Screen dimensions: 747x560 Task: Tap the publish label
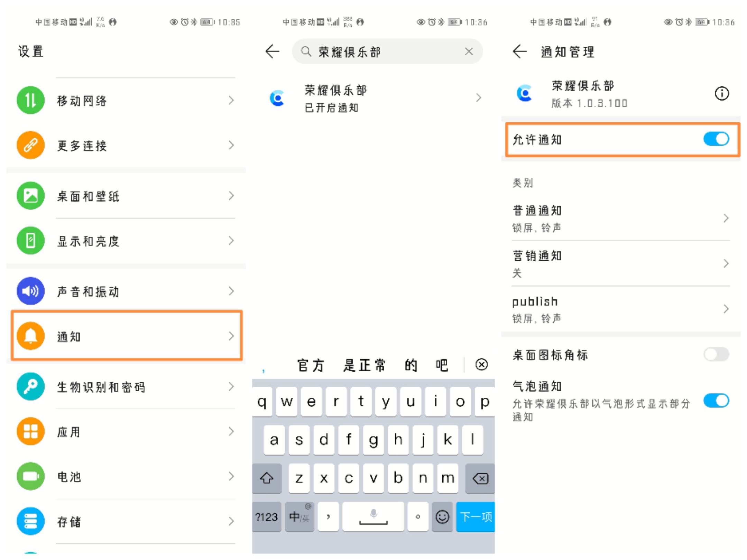click(x=535, y=302)
